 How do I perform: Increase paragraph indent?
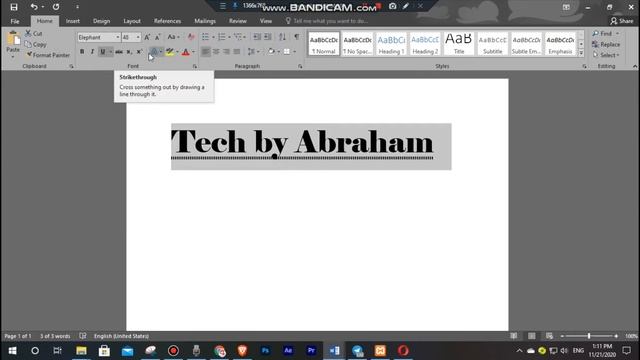point(268,37)
